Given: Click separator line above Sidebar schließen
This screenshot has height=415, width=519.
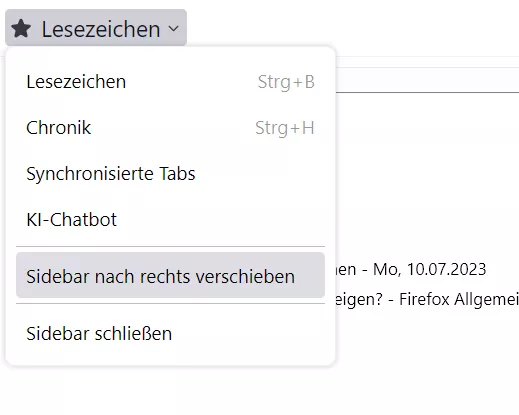Looking at the screenshot, I should pos(170,304).
